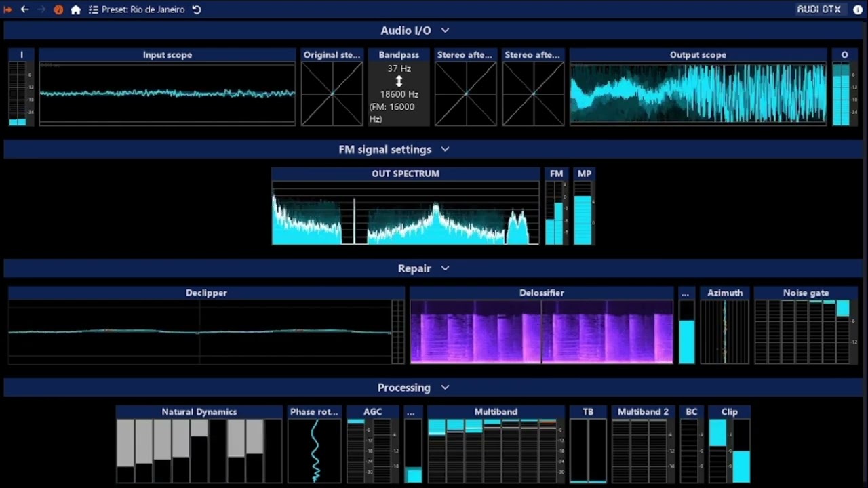The height and width of the screenshot is (488, 868).
Task: Go back with the left arrow
Action: 25,9
